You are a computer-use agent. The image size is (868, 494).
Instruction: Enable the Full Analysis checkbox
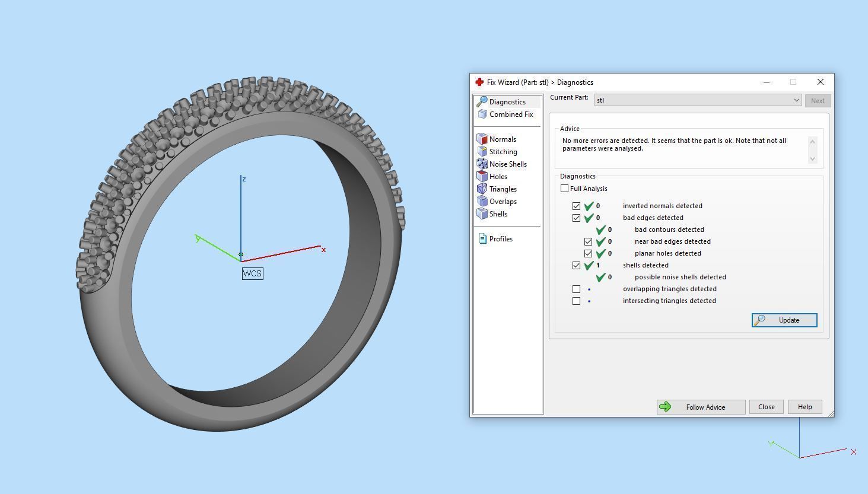[564, 189]
